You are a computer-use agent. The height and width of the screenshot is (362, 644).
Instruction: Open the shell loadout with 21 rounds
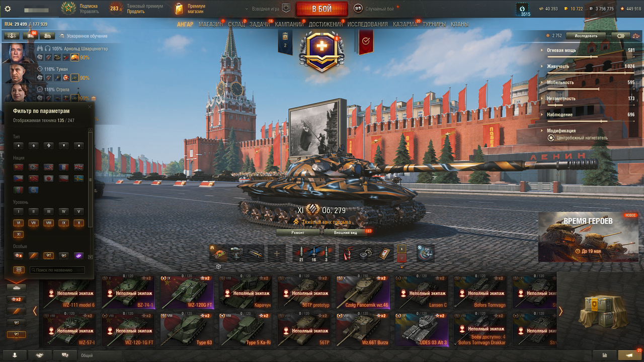click(301, 253)
